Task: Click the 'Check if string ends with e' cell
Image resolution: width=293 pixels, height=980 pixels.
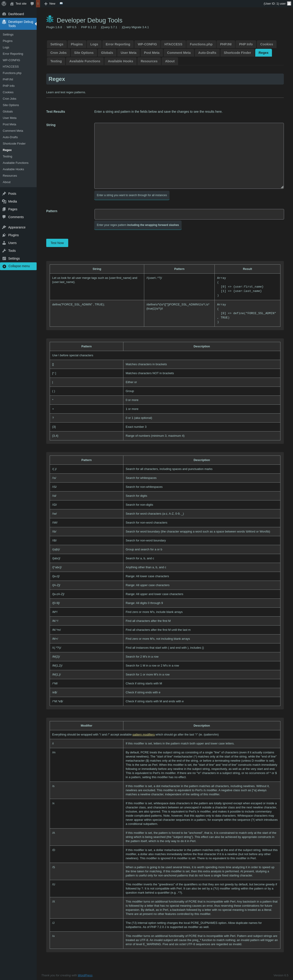Action: tap(201, 692)
